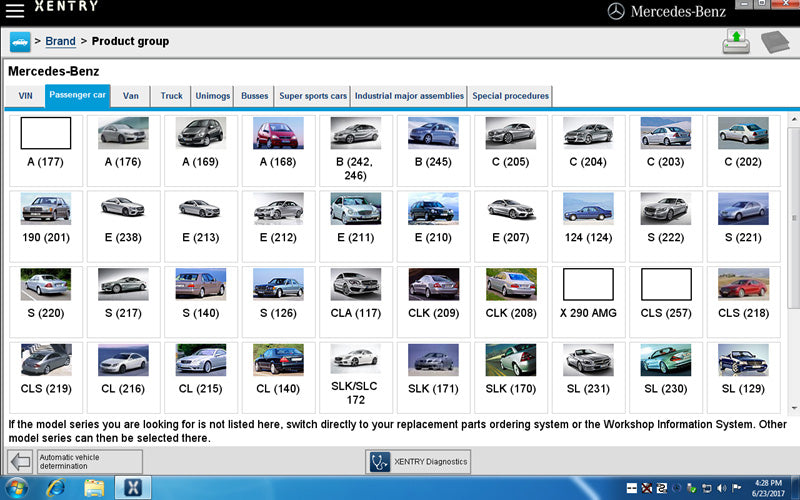Image resolution: width=800 pixels, height=500 pixels.
Task: Select the C (205) model series
Action: [510, 145]
